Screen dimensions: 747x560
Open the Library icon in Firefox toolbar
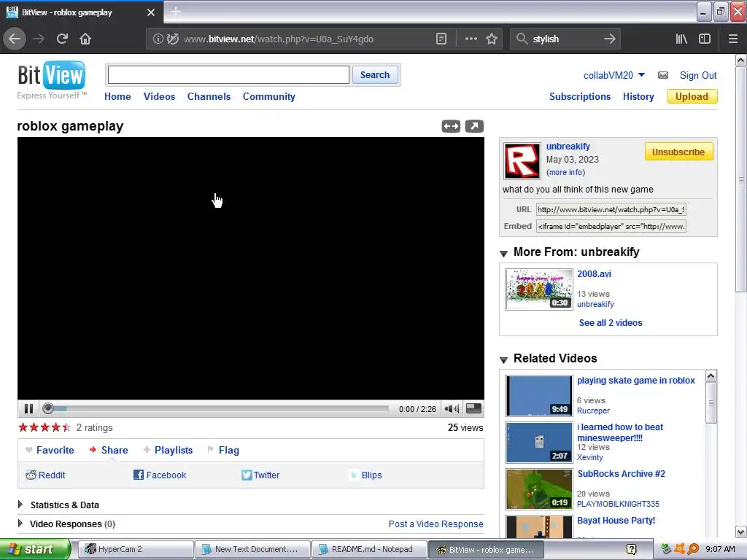click(681, 39)
